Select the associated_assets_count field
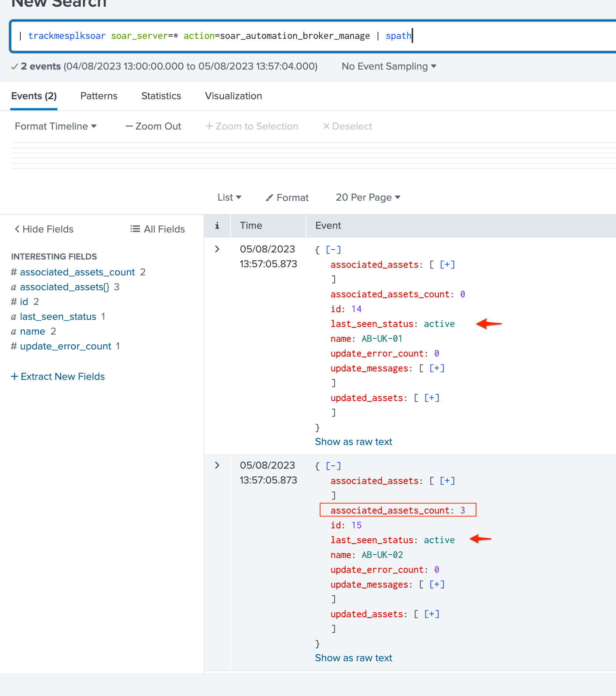The height and width of the screenshot is (696, 616). [77, 272]
